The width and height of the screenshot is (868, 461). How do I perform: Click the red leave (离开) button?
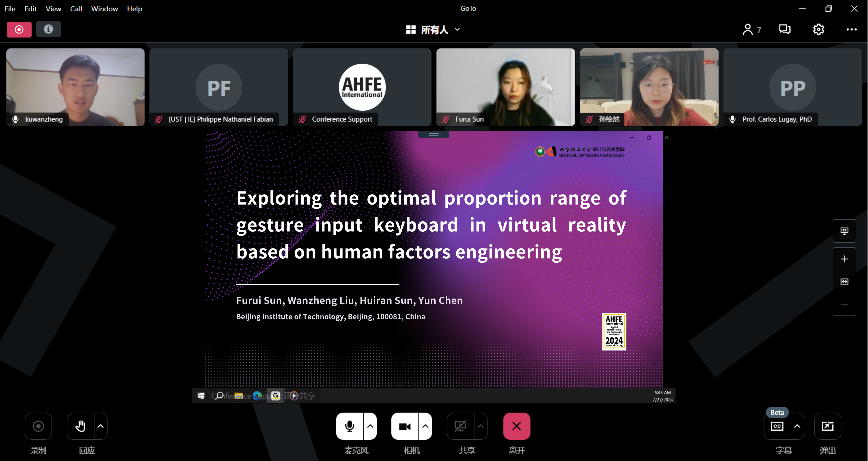(x=517, y=426)
